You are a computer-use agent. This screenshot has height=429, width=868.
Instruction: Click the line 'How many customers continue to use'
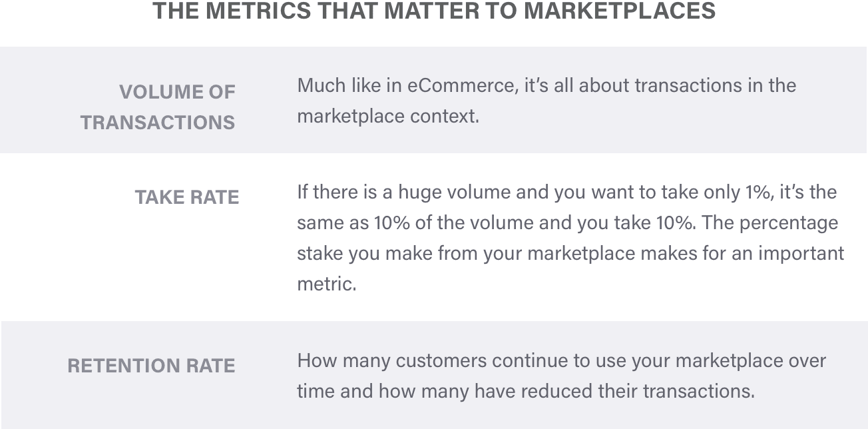click(561, 360)
